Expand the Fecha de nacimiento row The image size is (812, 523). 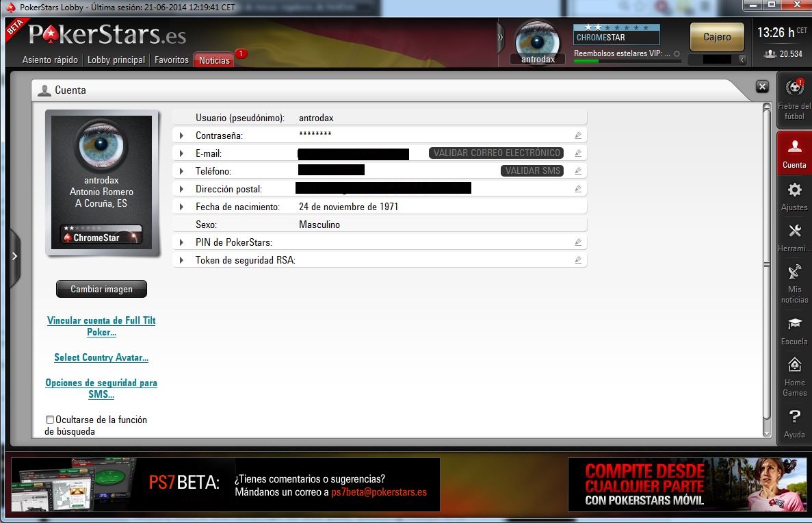coord(181,207)
